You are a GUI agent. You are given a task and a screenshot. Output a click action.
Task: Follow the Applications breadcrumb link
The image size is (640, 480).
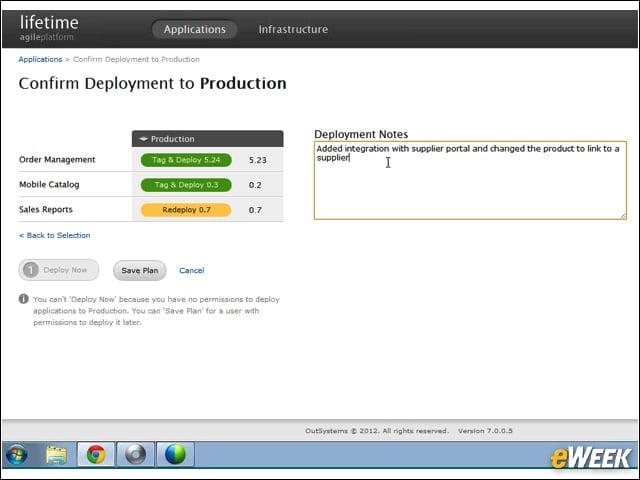click(x=40, y=59)
